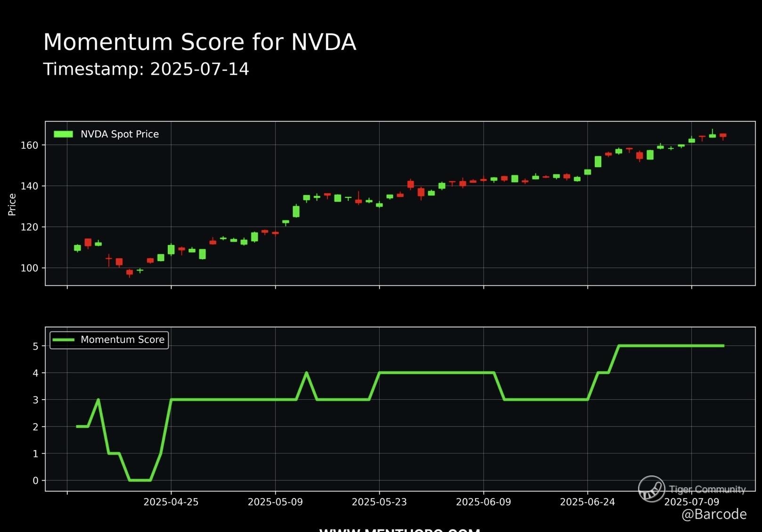Screen dimensions: 762x532
Task: Click the "Momentum Score" legend label
Action: pyautogui.click(x=123, y=340)
